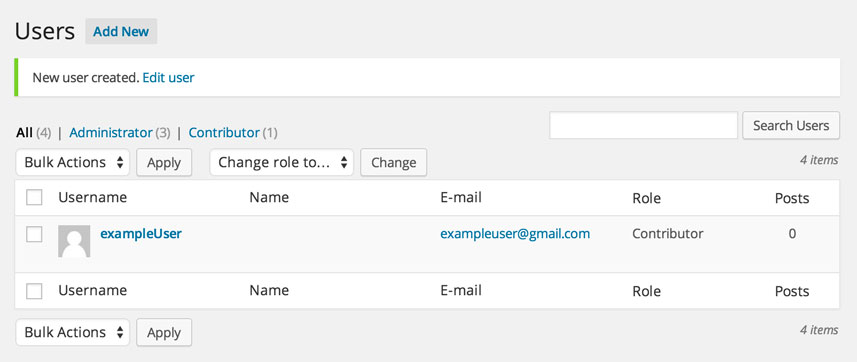
Task: Click the Add New button
Action: click(x=121, y=32)
